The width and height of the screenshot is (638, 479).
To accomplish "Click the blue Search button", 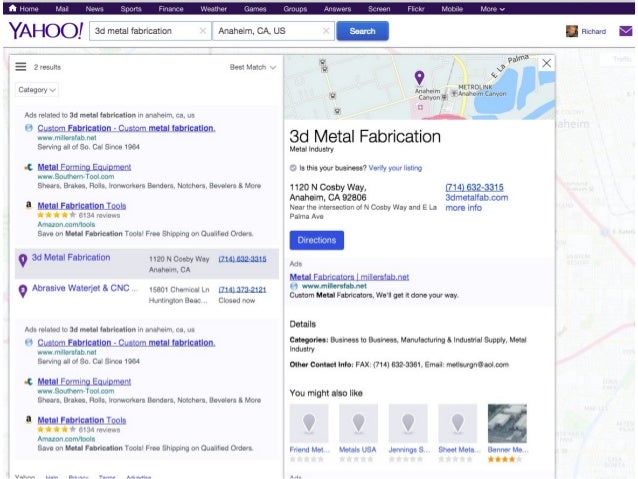I will [x=363, y=31].
